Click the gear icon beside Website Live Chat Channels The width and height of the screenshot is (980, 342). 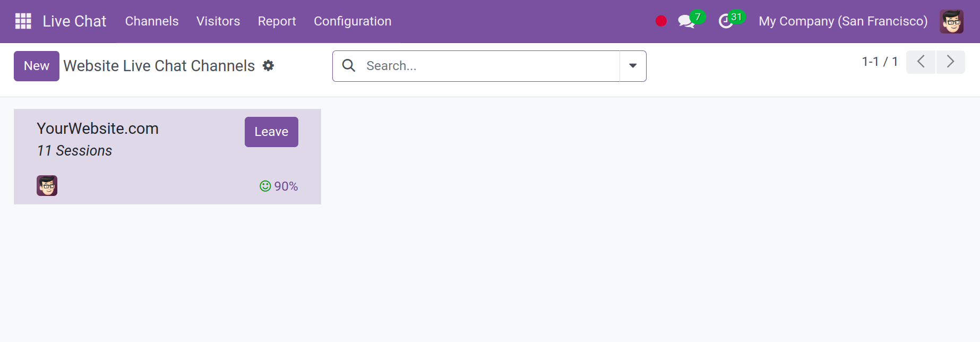(x=269, y=65)
